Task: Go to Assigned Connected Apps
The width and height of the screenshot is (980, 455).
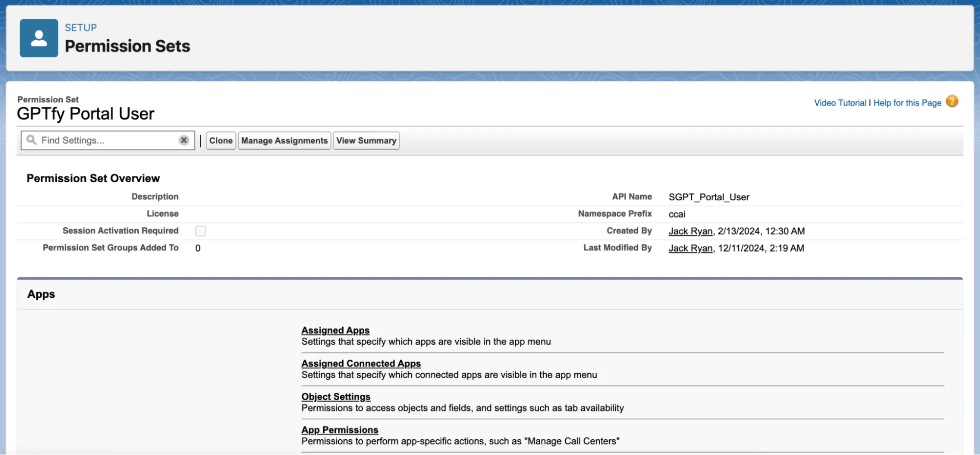Action: 361,363
